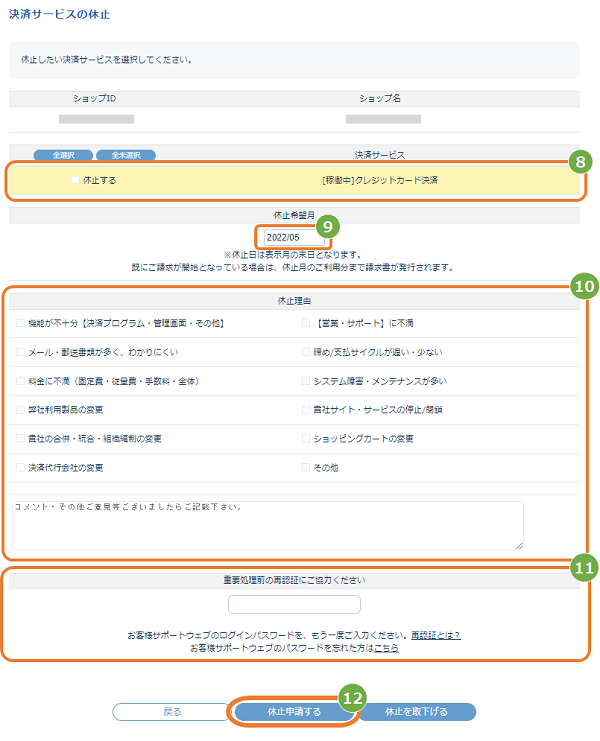
Task: Click the 戻る button
Action: tap(171, 712)
